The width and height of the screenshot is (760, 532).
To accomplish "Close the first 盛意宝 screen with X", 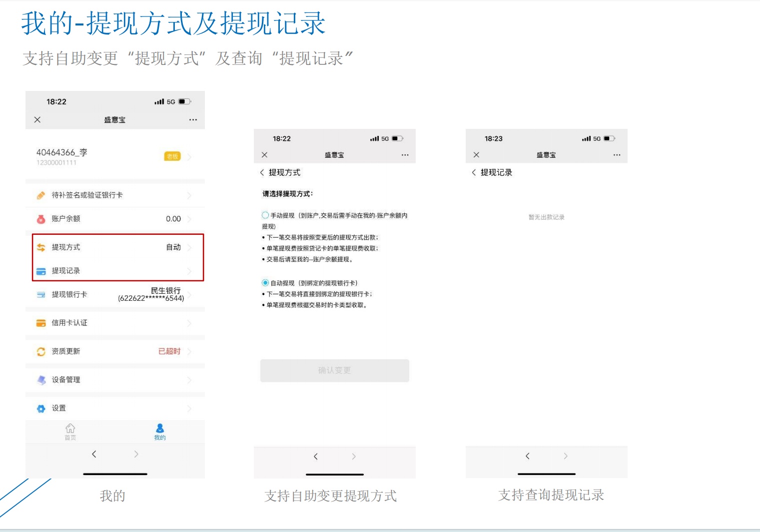I will [x=37, y=120].
